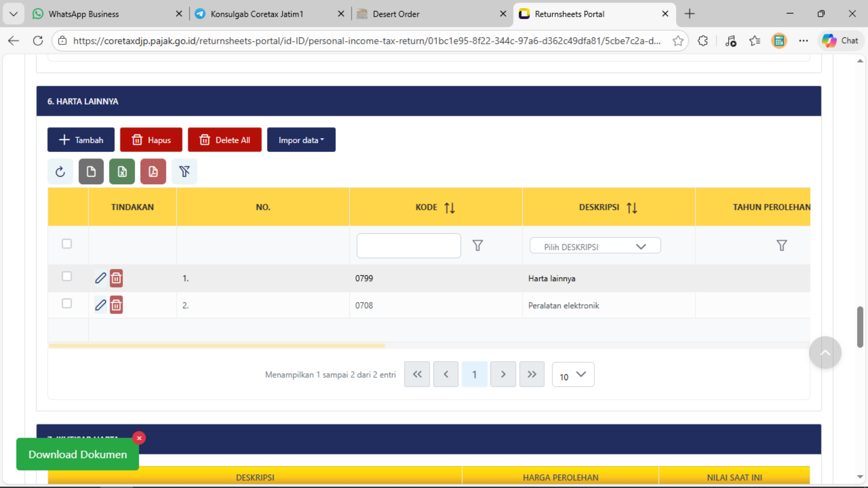This screenshot has width=868, height=488.
Task: Expand the Impor data dropdown
Action: tap(301, 140)
